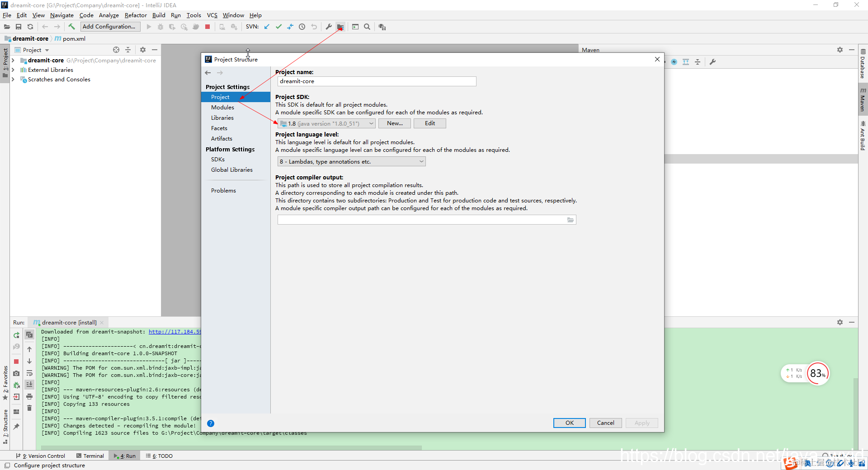Screen dimensions: 868x470
Task: Build project with the green hammer icon
Action: [71, 27]
